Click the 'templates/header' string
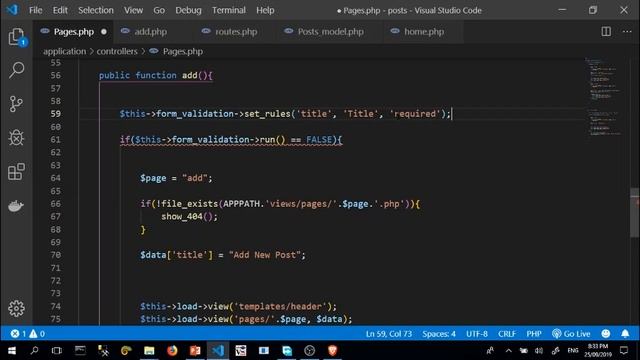 pyautogui.click(x=280, y=307)
